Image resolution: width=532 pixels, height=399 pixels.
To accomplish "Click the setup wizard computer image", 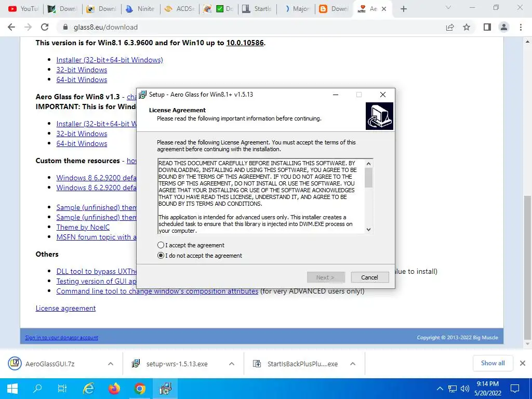I will (379, 116).
